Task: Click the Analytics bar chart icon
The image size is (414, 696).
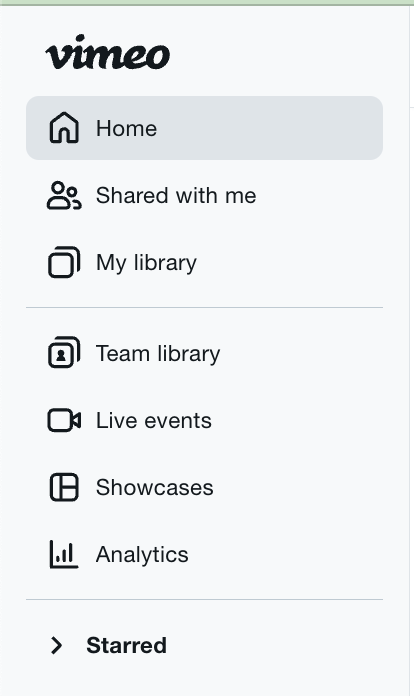Action: (x=64, y=554)
